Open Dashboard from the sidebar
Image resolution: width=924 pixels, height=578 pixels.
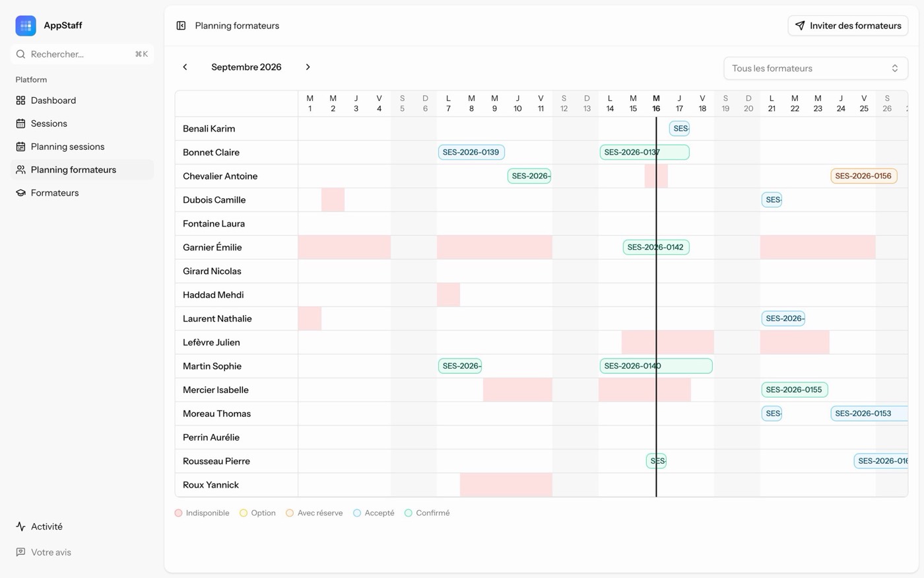(x=82, y=100)
